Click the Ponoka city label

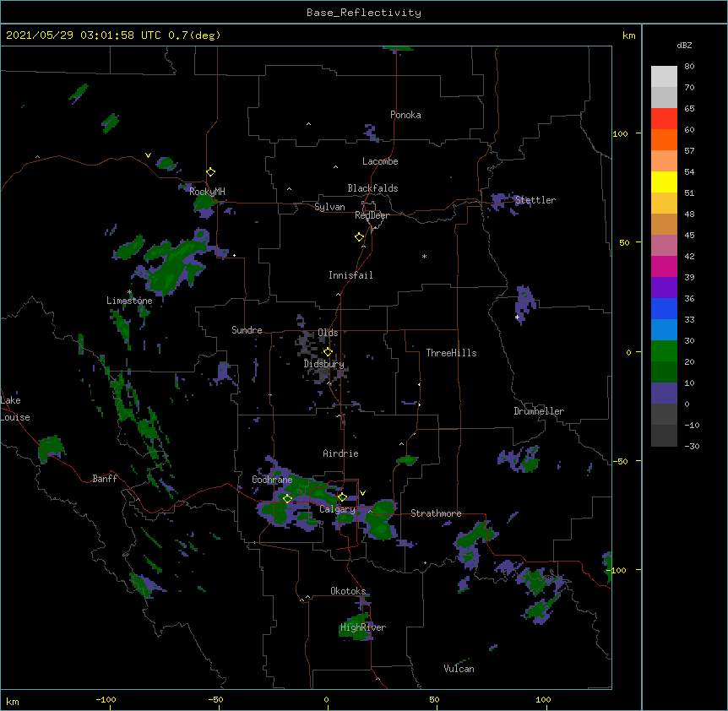point(405,115)
